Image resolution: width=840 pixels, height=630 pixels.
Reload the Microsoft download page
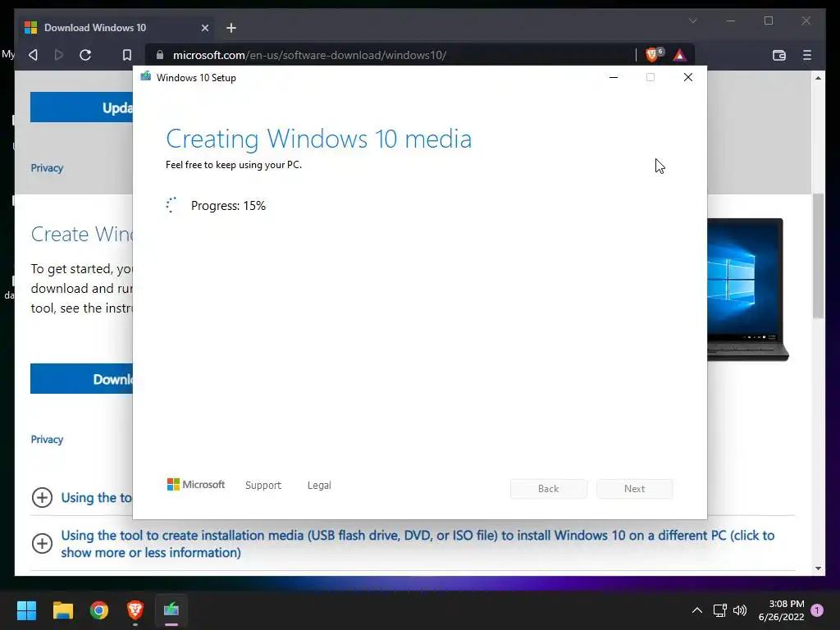85,55
